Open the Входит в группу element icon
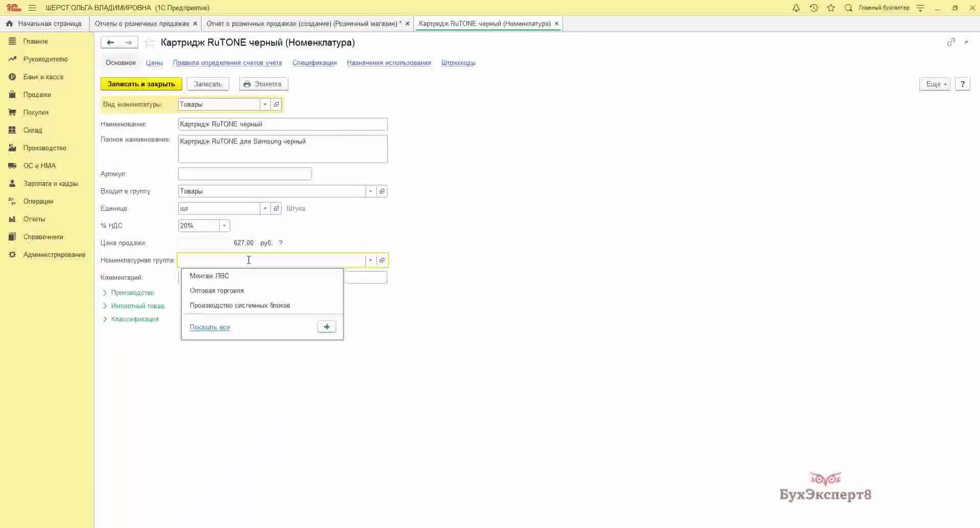 pyautogui.click(x=382, y=191)
